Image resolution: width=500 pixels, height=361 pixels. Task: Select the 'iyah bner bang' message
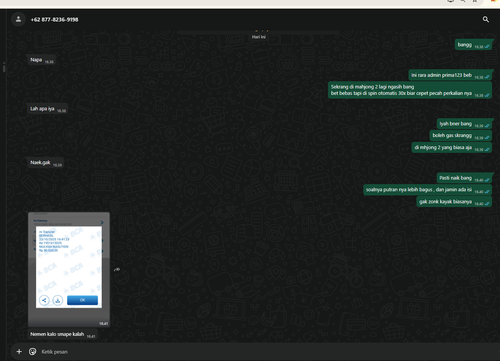point(465,124)
